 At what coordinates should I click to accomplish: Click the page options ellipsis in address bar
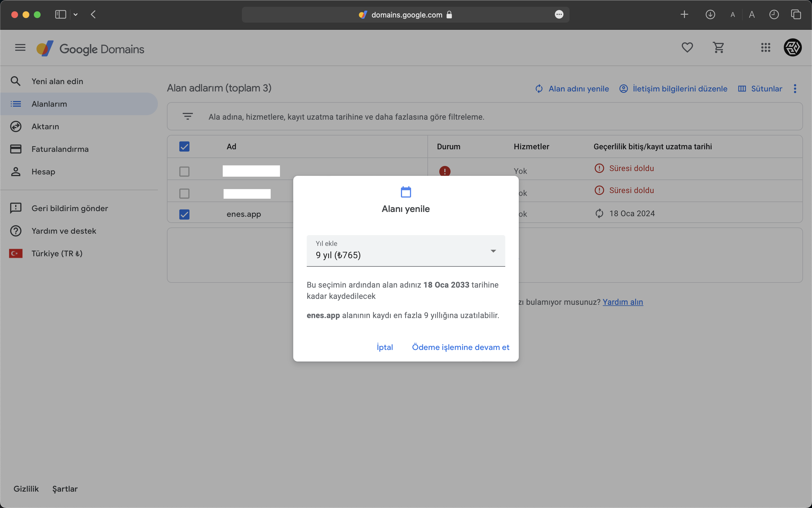559,14
